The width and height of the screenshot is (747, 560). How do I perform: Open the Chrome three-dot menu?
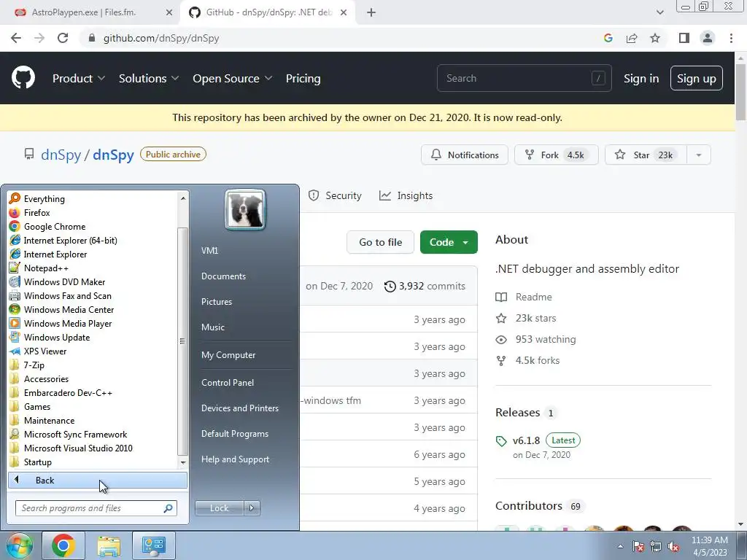(731, 38)
